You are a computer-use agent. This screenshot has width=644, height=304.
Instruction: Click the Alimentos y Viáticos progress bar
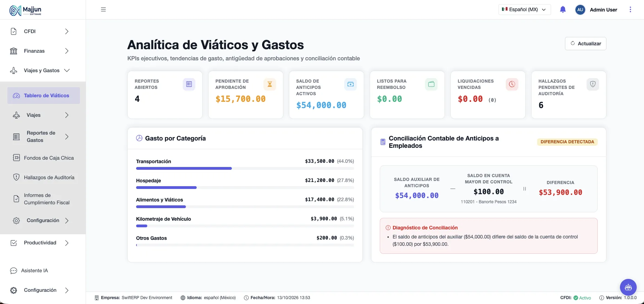point(245,207)
